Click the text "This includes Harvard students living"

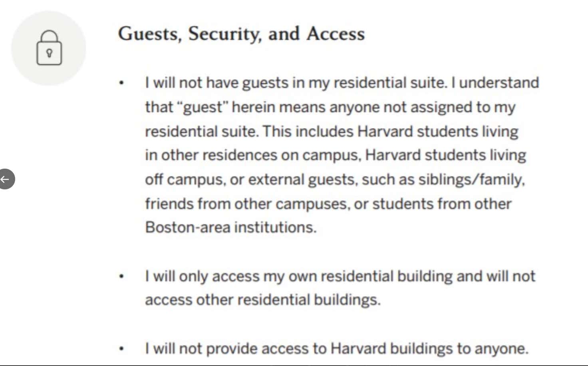point(390,131)
